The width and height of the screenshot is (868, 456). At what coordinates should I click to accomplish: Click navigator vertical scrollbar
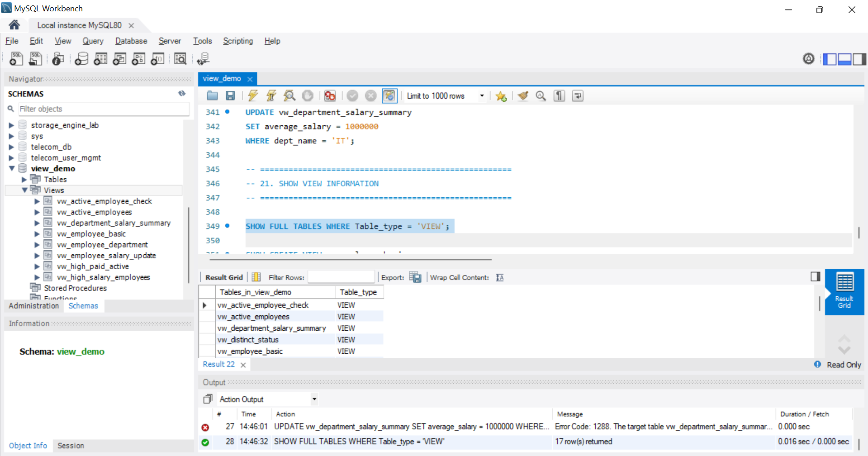click(188, 245)
